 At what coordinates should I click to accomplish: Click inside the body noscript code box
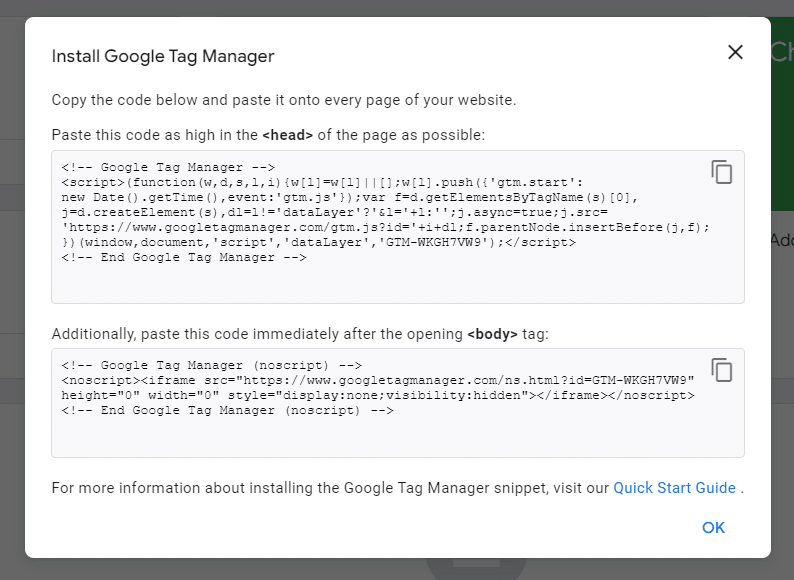(x=398, y=403)
